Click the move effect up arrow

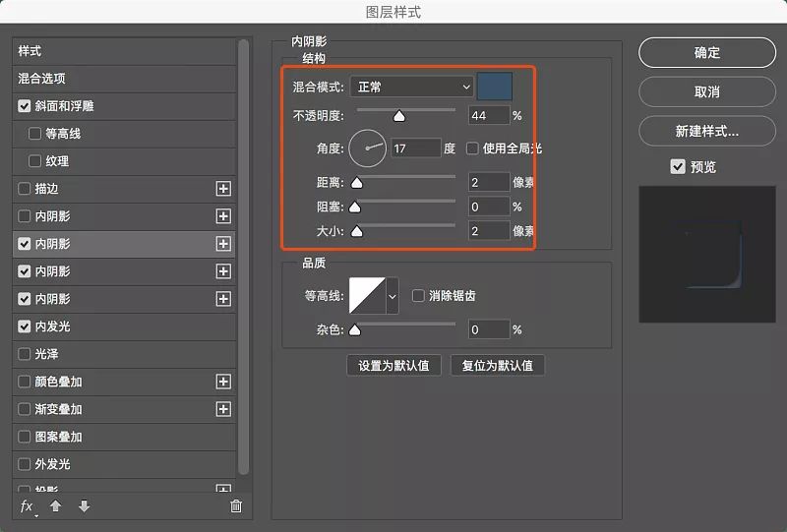pos(56,505)
